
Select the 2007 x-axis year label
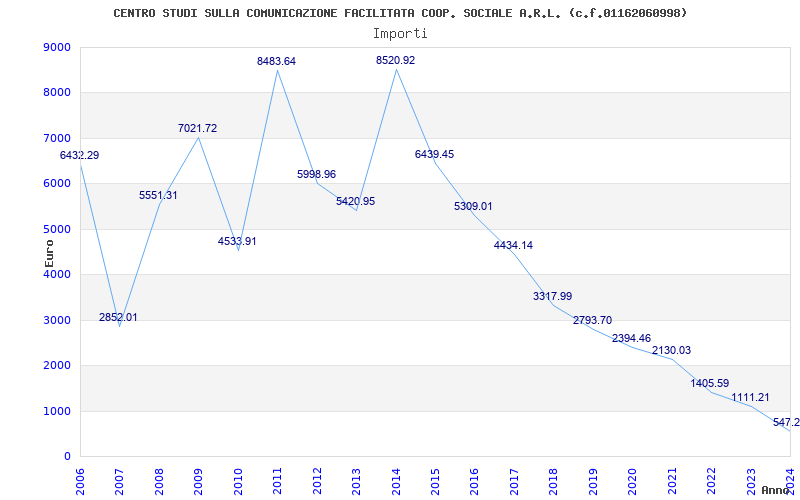point(119,482)
